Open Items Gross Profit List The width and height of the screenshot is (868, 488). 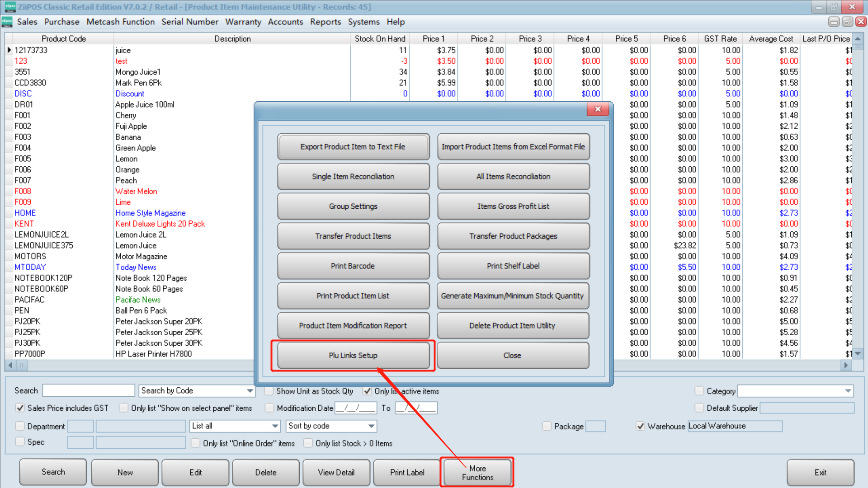click(513, 206)
